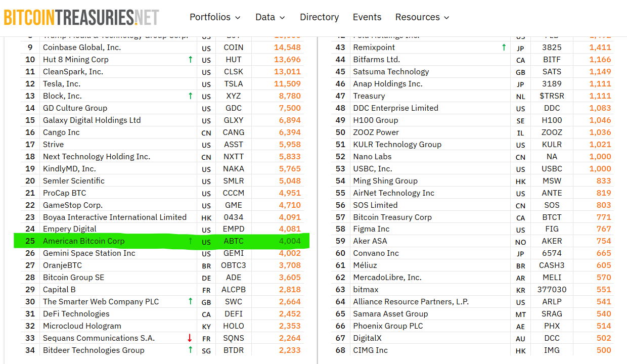Click green up arrow beside Hut 8 Mining Corp
Image resolution: width=627 pixels, height=364 pixels.
[190, 60]
